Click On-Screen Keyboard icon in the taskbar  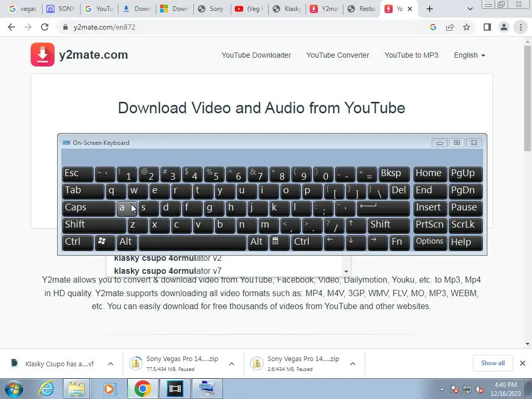(x=207, y=389)
